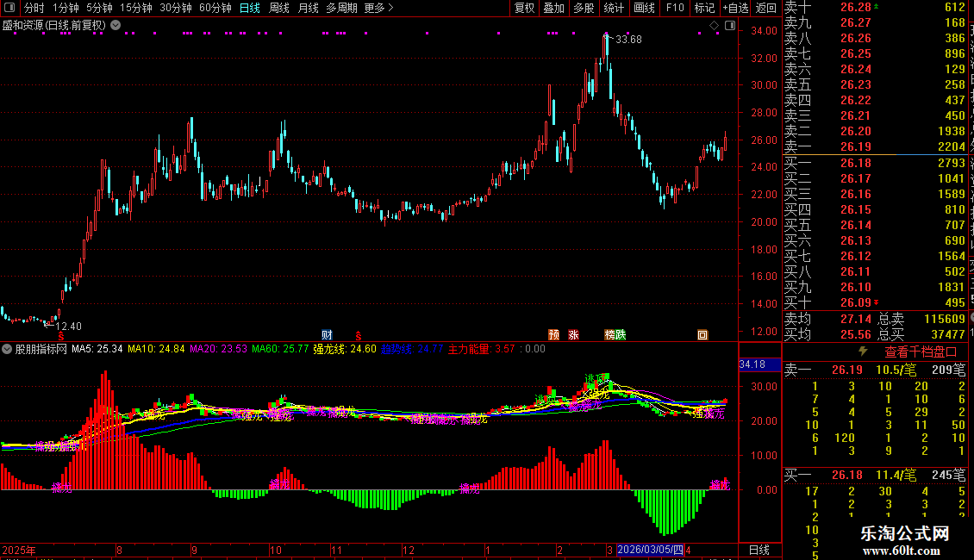974x560 pixels.
Task: Expand the 更多 periods menu
Action: click(x=379, y=8)
